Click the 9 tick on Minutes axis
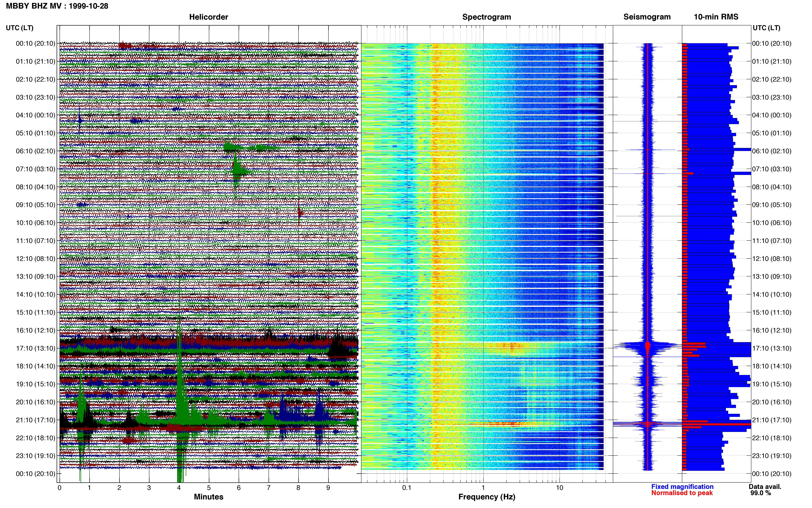The width and height of the screenshot is (812, 508). point(328,488)
